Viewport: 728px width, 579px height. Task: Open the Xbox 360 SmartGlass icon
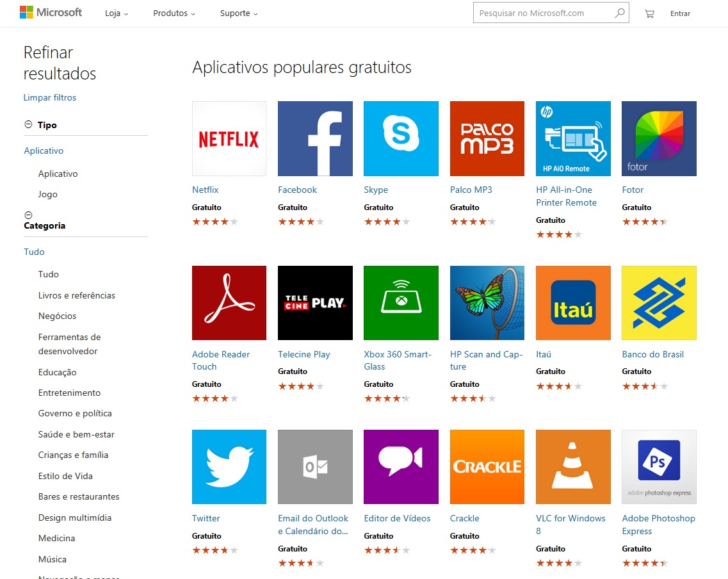(401, 303)
